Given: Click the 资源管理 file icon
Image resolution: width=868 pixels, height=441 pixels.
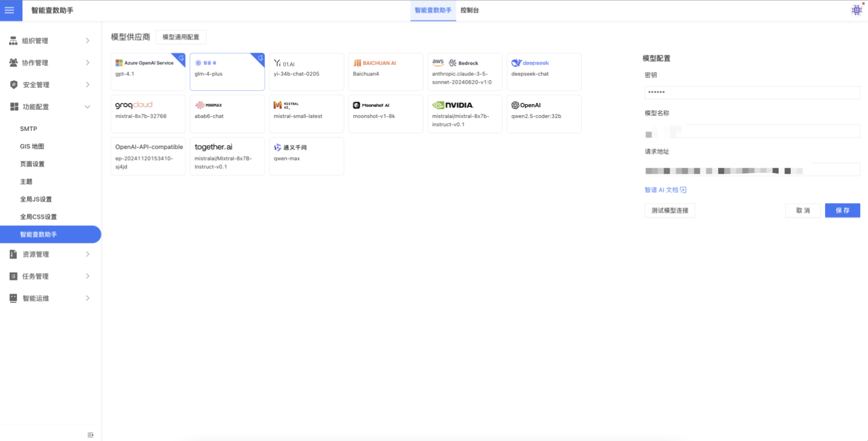Looking at the screenshot, I should [13, 254].
